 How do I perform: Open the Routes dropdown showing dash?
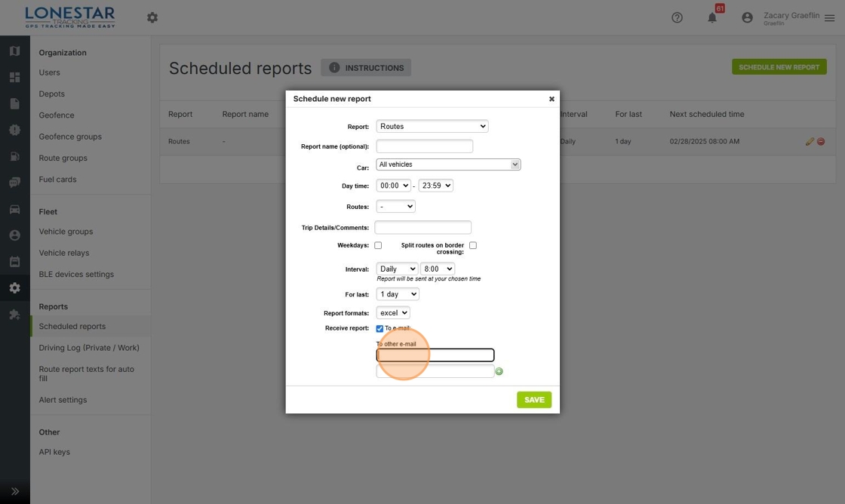coord(395,207)
